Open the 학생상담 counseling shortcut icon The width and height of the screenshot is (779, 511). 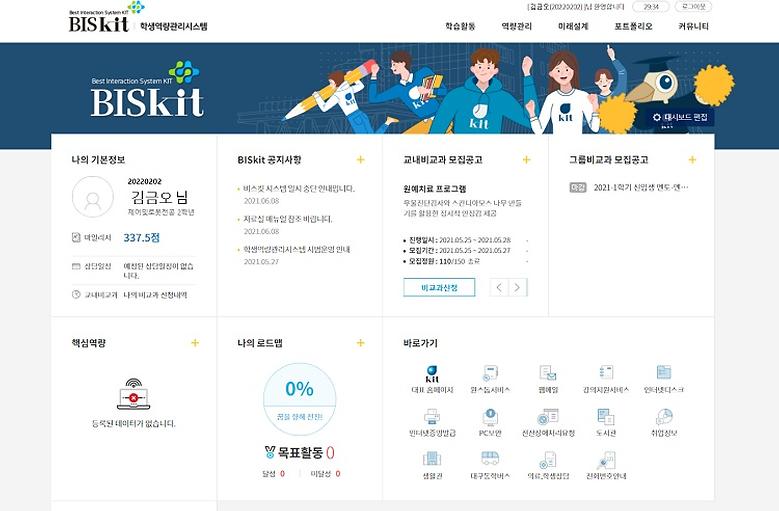tap(548, 460)
